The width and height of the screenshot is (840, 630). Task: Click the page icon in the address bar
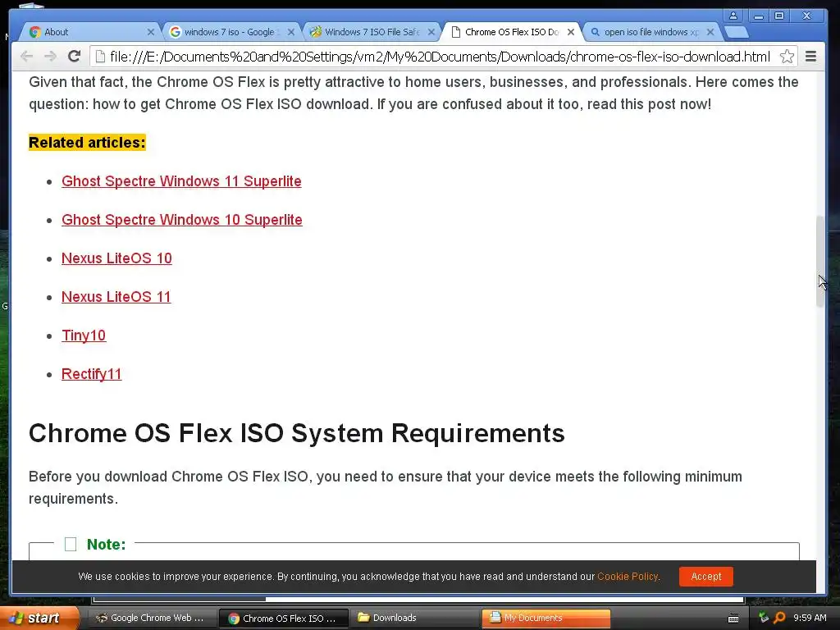pos(100,57)
